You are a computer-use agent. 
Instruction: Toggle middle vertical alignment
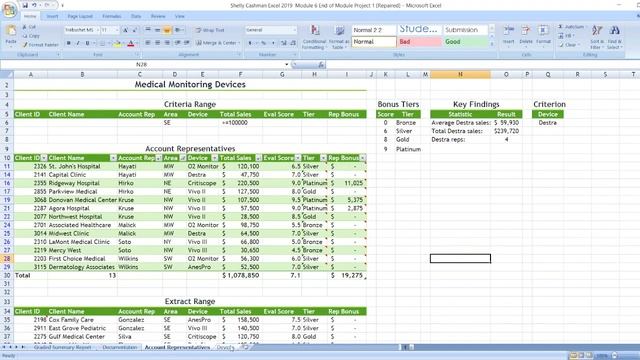tap(157, 30)
